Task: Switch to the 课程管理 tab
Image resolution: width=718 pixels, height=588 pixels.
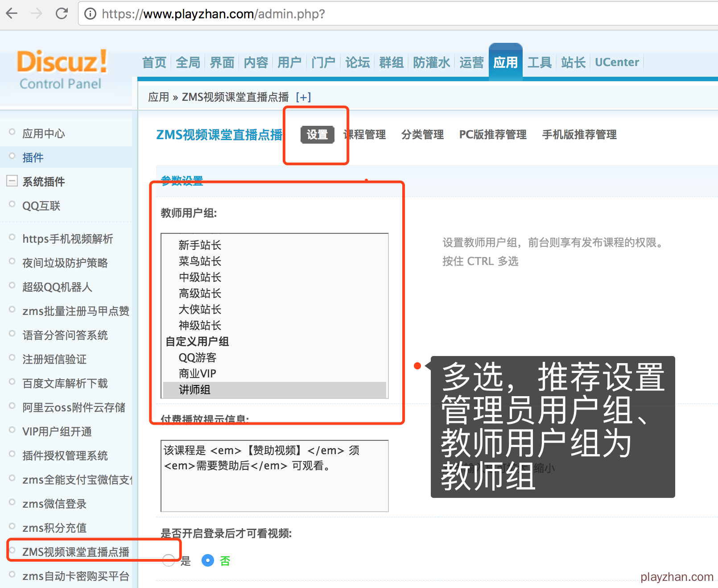Action: (365, 135)
